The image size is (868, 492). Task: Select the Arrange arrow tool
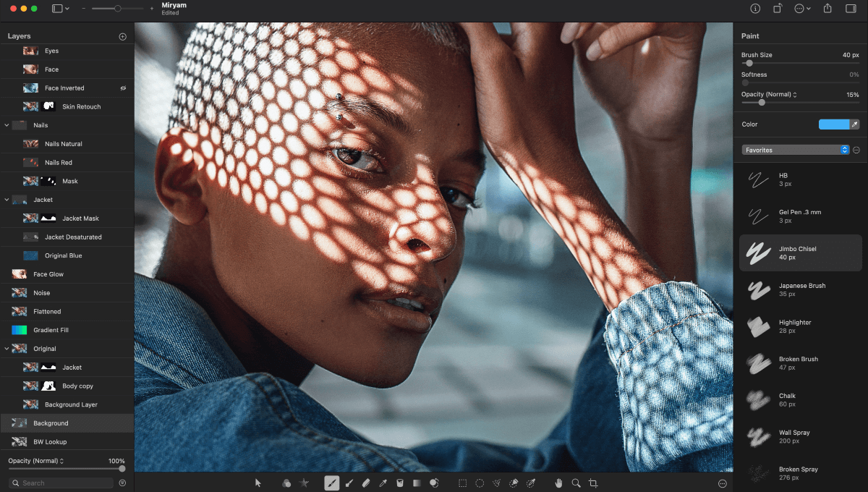258,483
